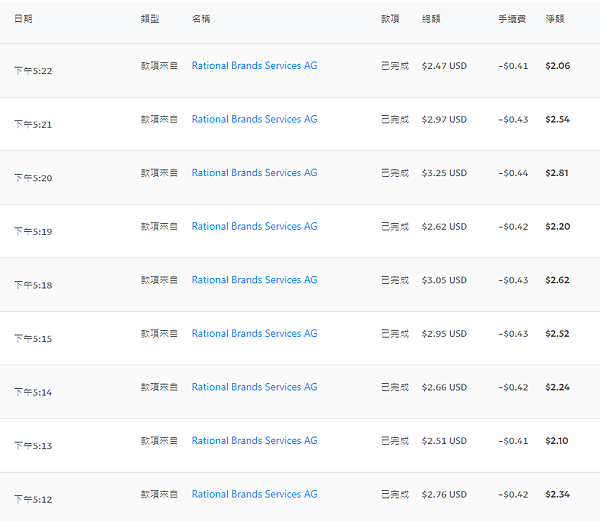Image resolution: width=600 pixels, height=521 pixels.
Task: Select the time 下午5:20
Action: click(x=33, y=178)
